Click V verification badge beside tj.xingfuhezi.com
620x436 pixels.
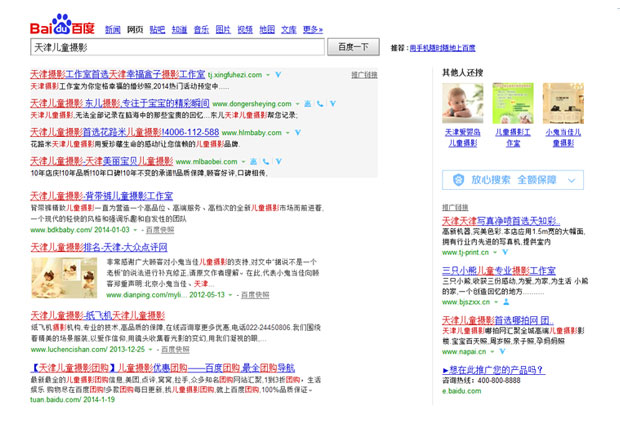278,75
